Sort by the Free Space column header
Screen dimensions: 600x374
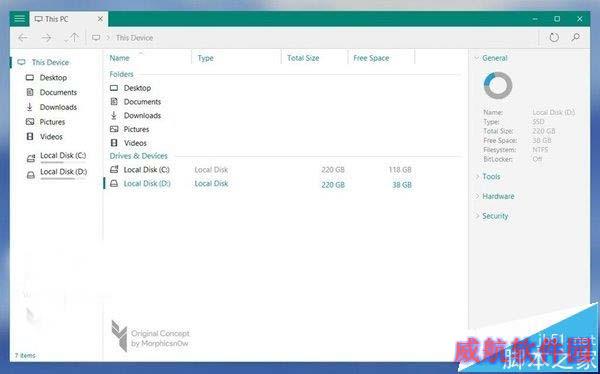pos(371,58)
